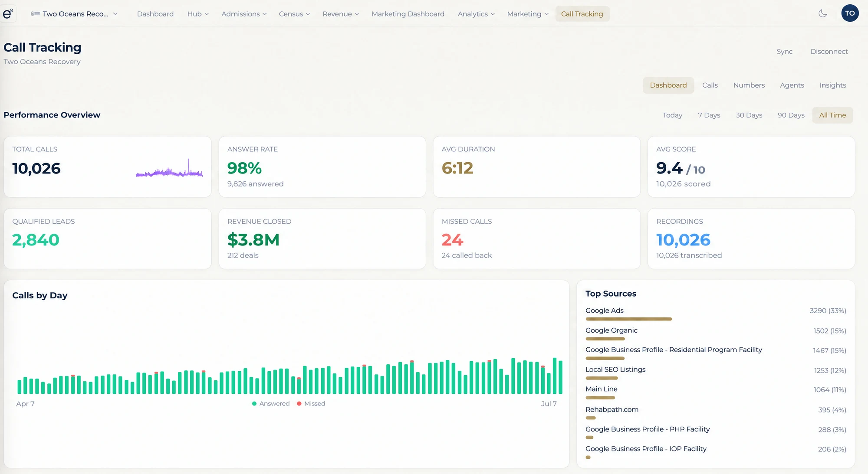Click the Google Ads progress bar
The image size is (868, 474).
(628, 319)
